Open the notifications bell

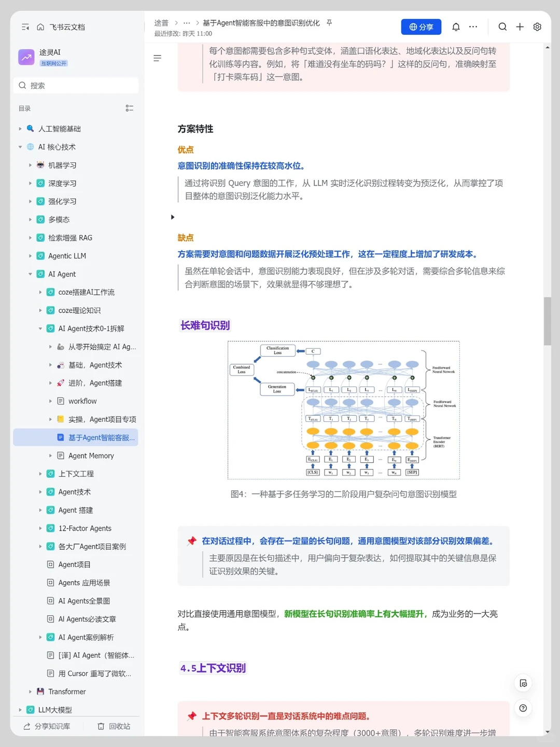(x=456, y=27)
